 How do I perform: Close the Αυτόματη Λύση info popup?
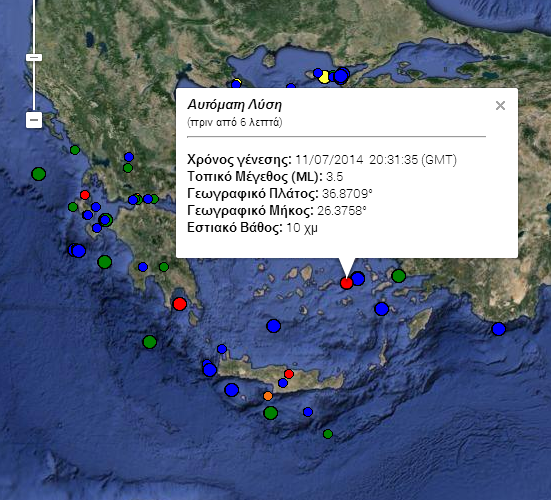click(x=500, y=105)
